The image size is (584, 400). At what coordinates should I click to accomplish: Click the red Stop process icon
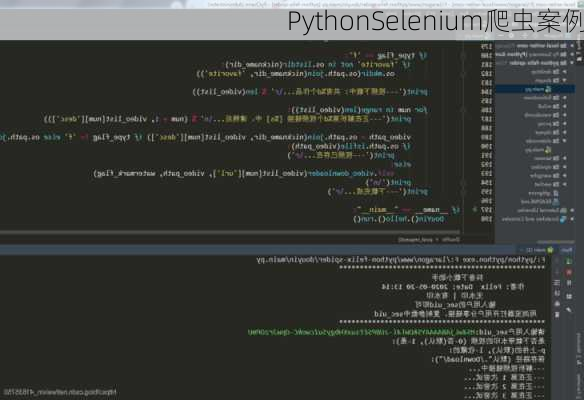tap(569, 273)
